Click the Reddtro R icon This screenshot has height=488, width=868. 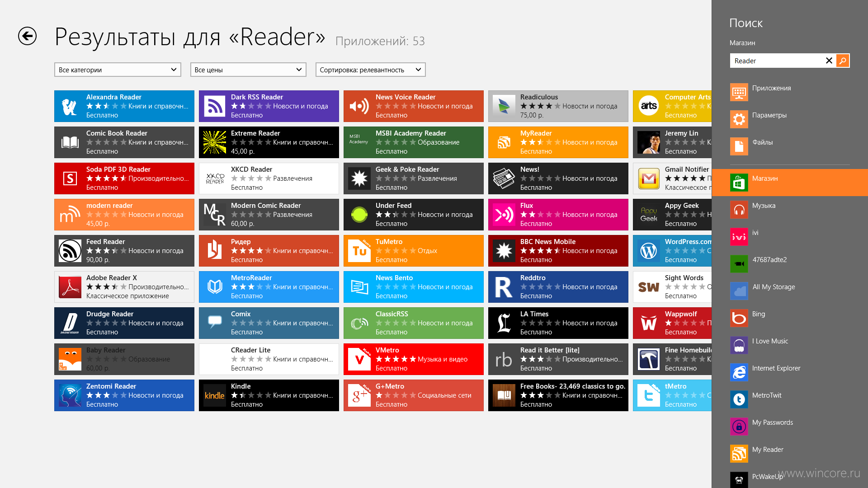coord(504,287)
